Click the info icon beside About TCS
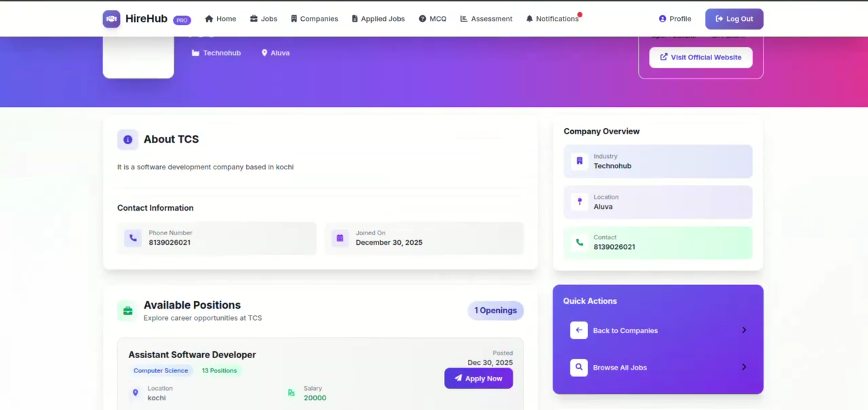This screenshot has height=410, width=868. click(x=128, y=140)
